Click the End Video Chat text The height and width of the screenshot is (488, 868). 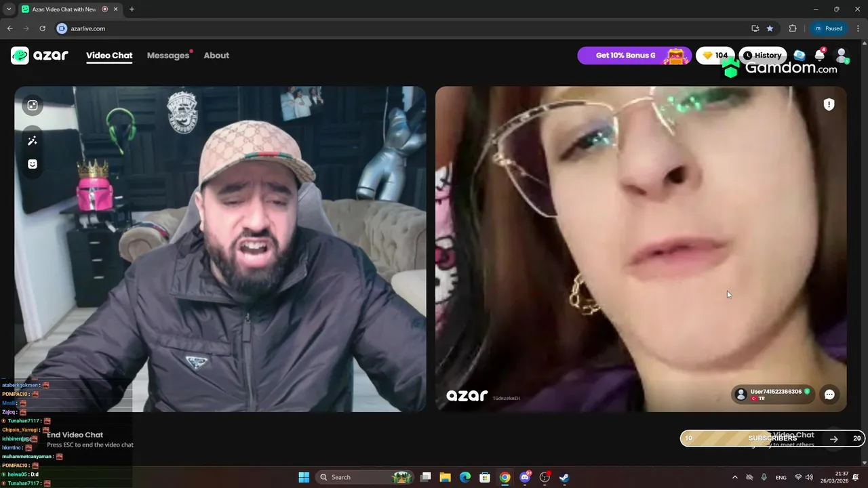[x=75, y=435]
